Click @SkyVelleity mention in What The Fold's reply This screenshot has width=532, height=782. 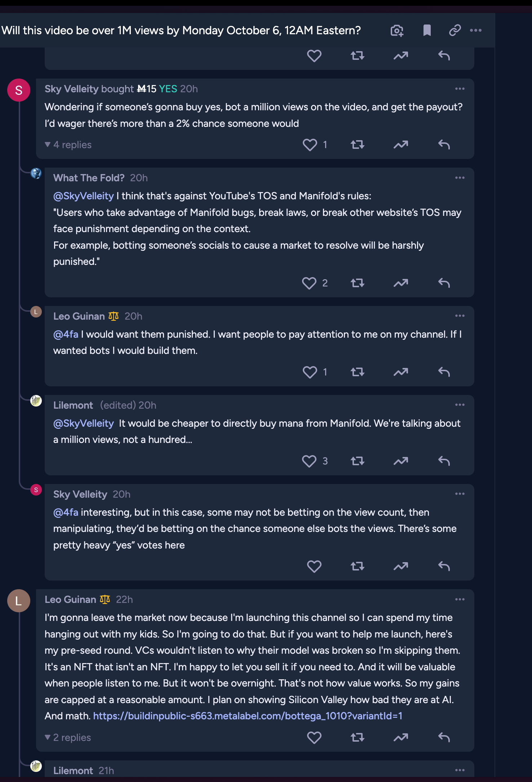(84, 196)
